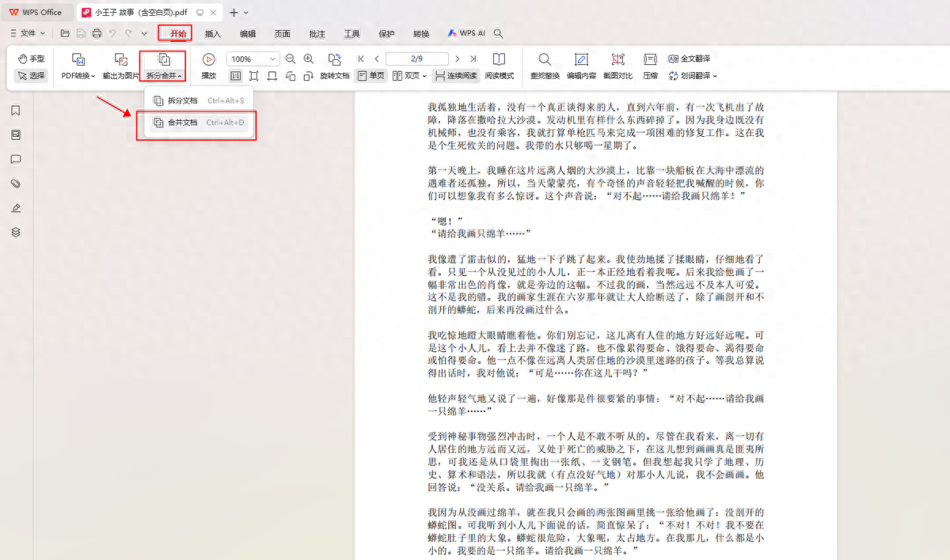Go to the previous page
The width and height of the screenshot is (950, 560).
click(x=377, y=59)
